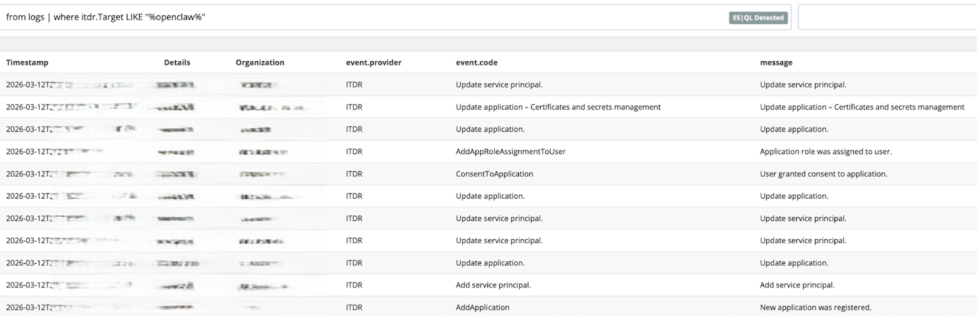Click the message column header

pos(776,63)
